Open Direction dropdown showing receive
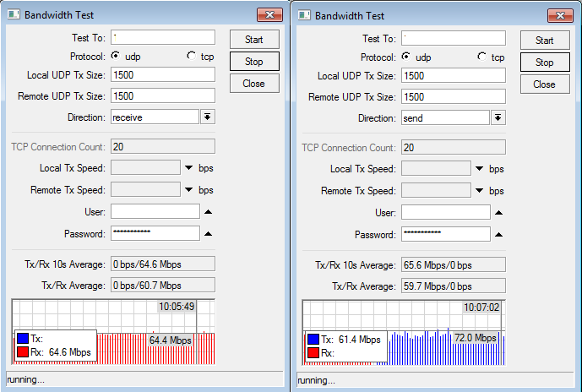This screenshot has width=582, height=392. coord(208,117)
